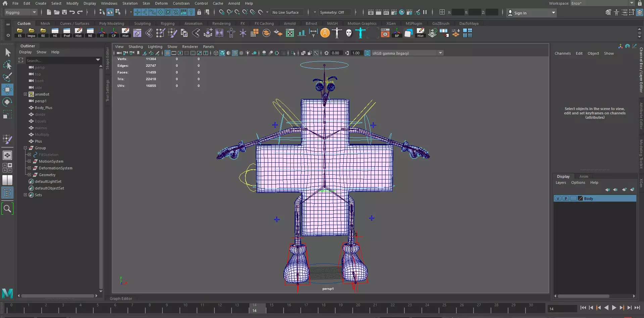Open the search magnifier icon
Viewport: 644px width, 318px height.
coord(7,209)
